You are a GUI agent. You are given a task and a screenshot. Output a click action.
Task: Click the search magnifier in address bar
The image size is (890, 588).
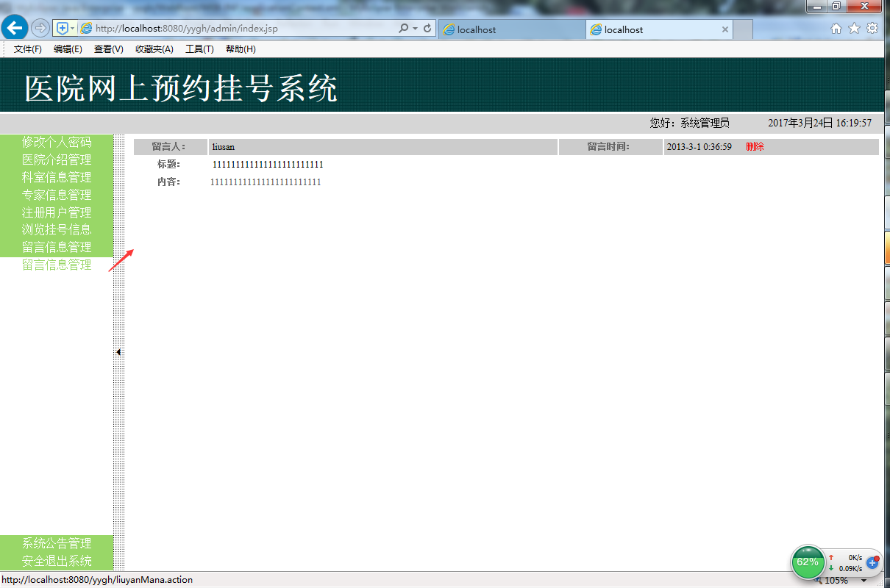403,28
